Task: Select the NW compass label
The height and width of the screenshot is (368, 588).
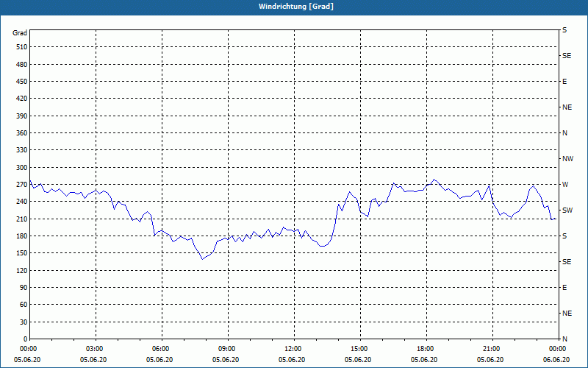Action: coord(567,159)
